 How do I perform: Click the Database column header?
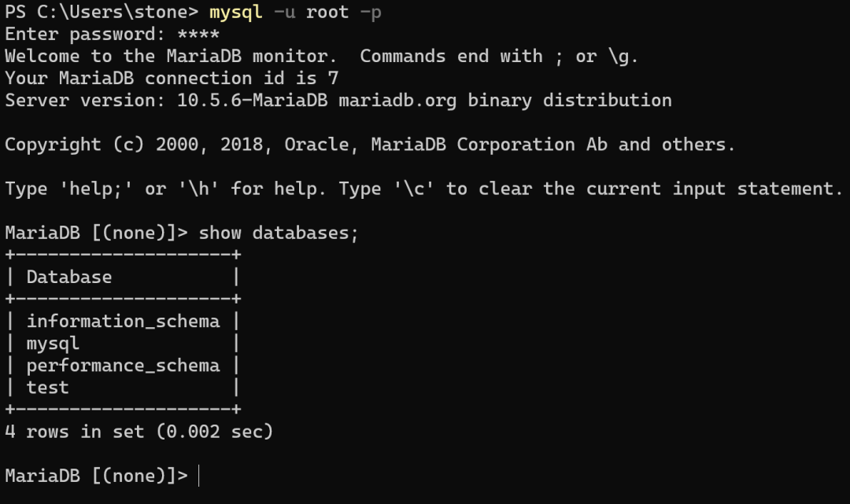(x=69, y=277)
